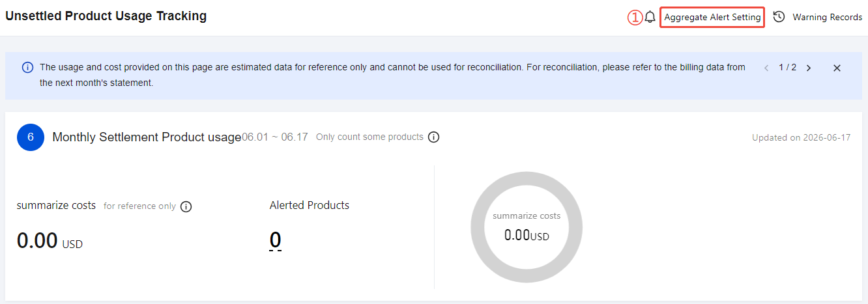Dismiss the blue notice banner

pos(837,68)
